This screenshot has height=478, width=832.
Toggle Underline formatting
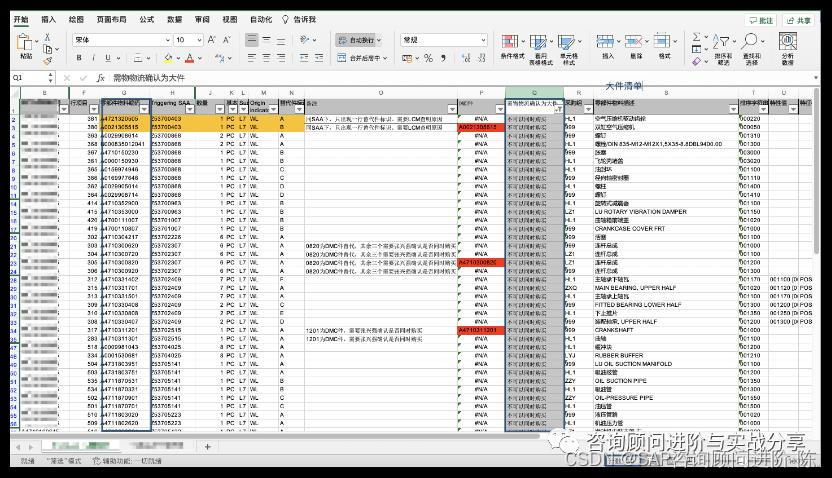click(108, 58)
